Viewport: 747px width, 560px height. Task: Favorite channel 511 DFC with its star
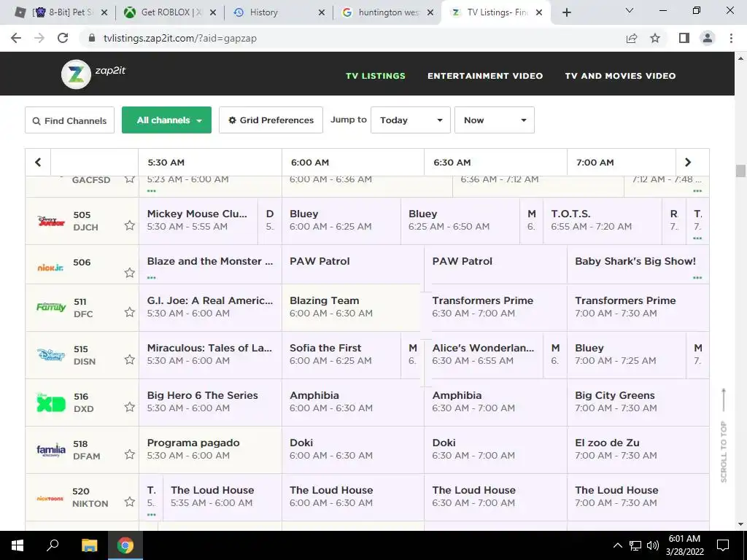pyautogui.click(x=130, y=312)
